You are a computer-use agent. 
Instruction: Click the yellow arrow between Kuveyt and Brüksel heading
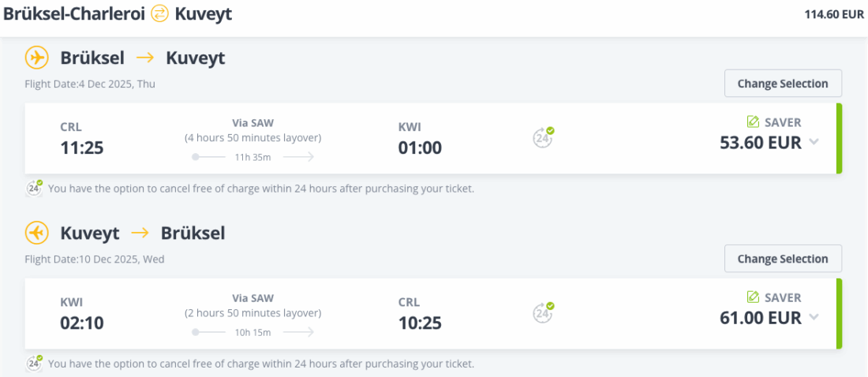140,233
